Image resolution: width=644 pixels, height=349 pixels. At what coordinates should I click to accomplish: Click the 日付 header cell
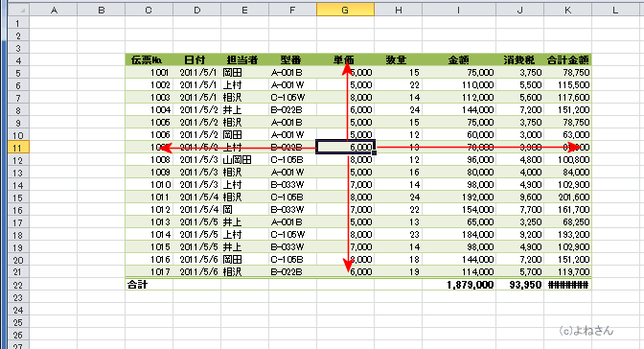click(x=196, y=60)
